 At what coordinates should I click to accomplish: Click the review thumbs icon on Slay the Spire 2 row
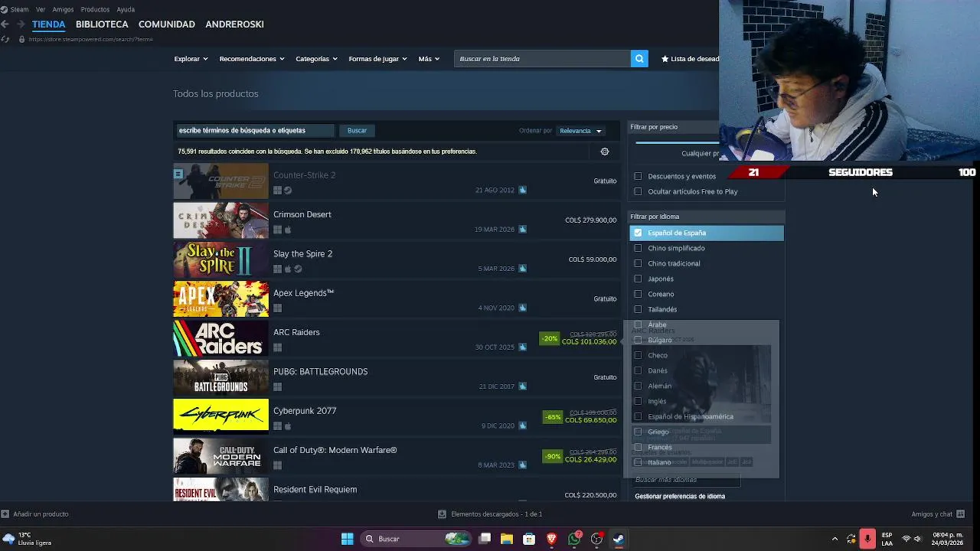[x=522, y=269]
